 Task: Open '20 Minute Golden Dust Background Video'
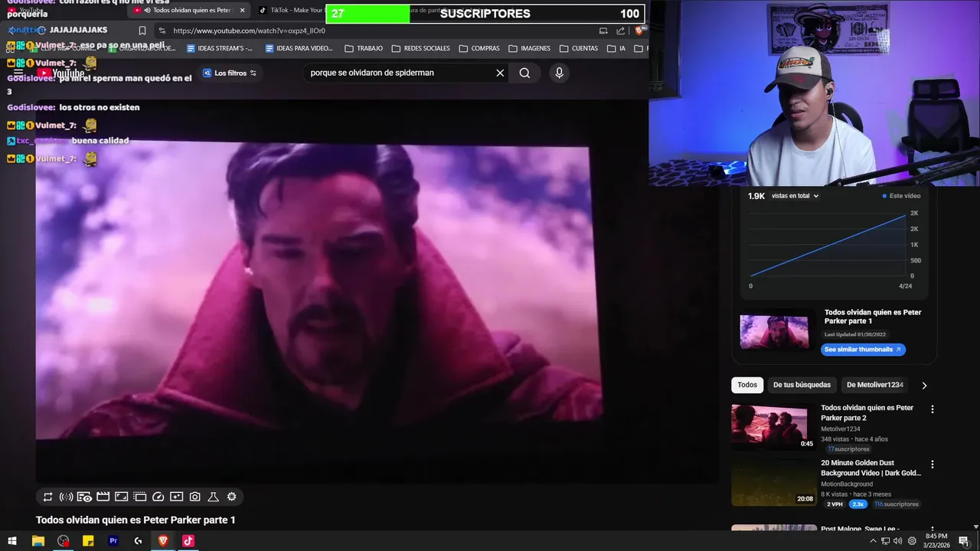(871, 468)
